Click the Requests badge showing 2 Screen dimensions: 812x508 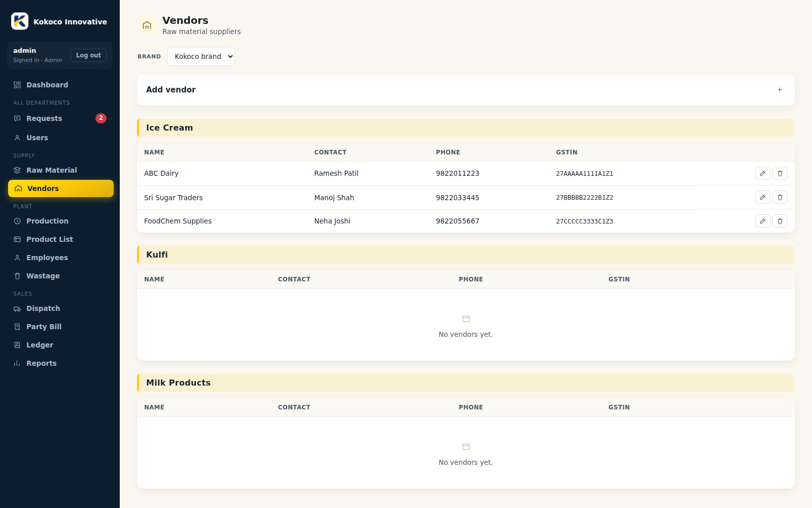(101, 118)
